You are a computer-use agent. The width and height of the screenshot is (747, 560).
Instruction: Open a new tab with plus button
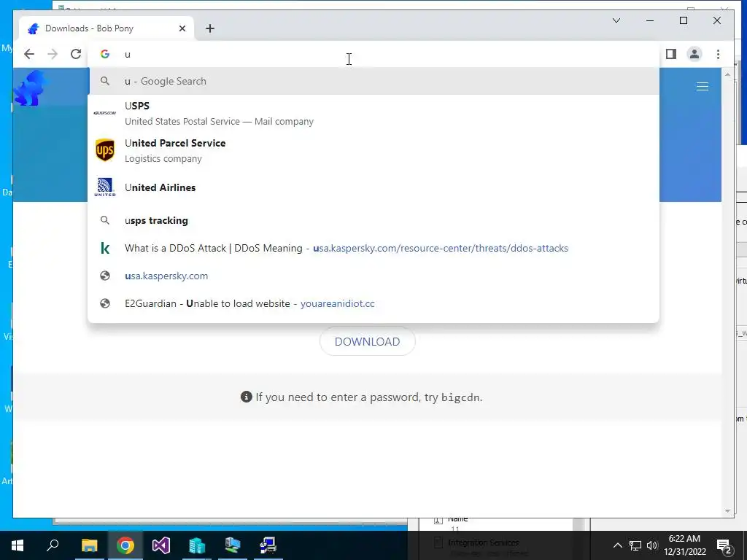point(209,28)
